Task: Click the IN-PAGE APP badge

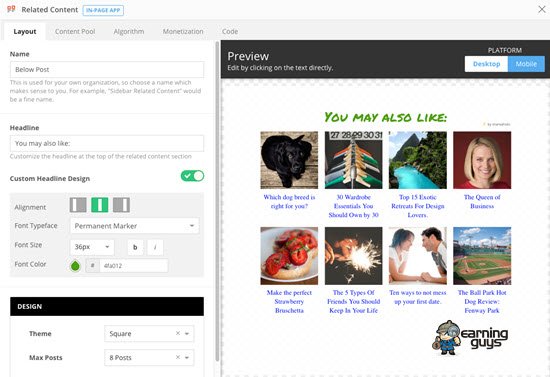Action: 103,10
